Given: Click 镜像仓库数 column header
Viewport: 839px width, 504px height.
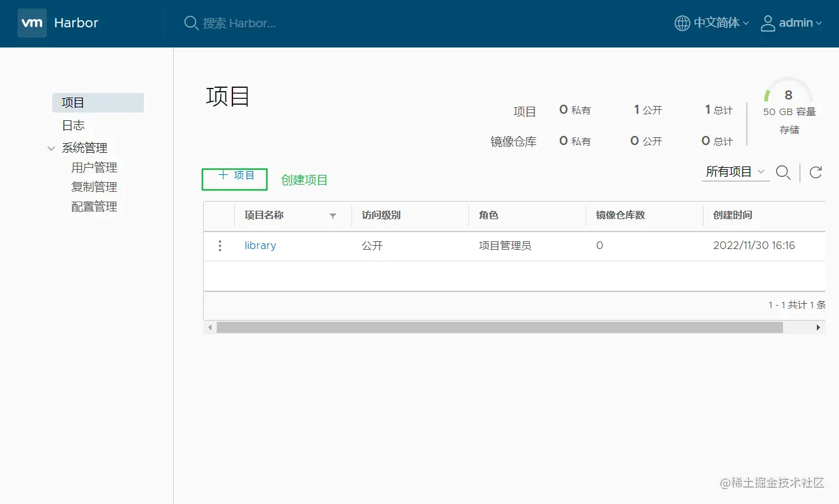Looking at the screenshot, I should [620, 215].
